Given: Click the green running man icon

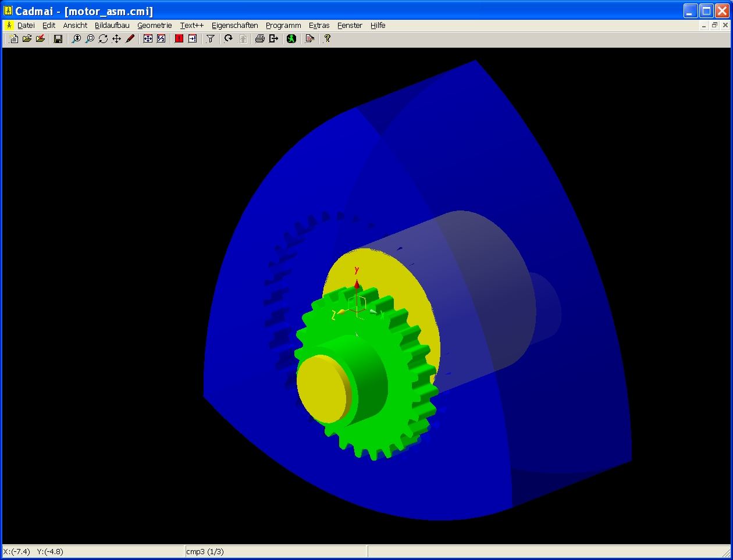Looking at the screenshot, I should click(x=291, y=39).
